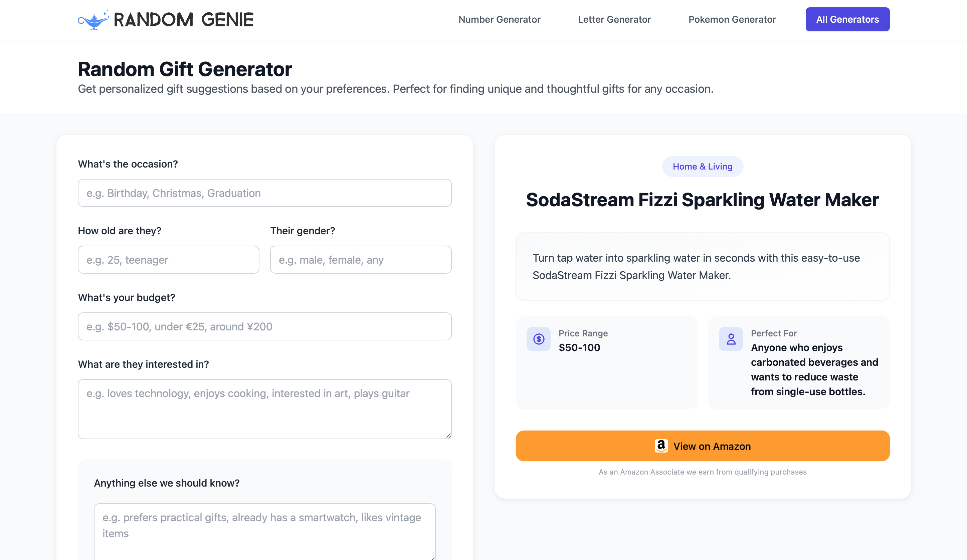Viewport: 967px width, 560px height.
Task: Click the Home & Living category tag
Action: pos(702,167)
